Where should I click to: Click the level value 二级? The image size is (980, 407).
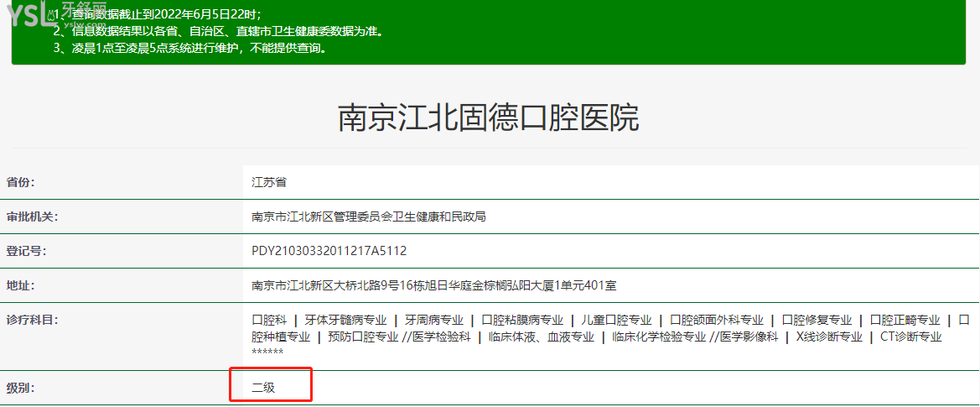point(263,388)
